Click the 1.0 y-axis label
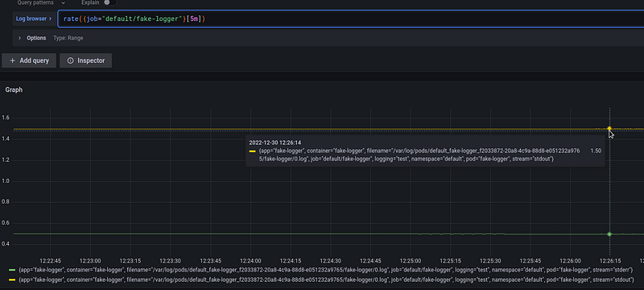The height and width of the screenshot is (290, 644). tap(6, 181)
